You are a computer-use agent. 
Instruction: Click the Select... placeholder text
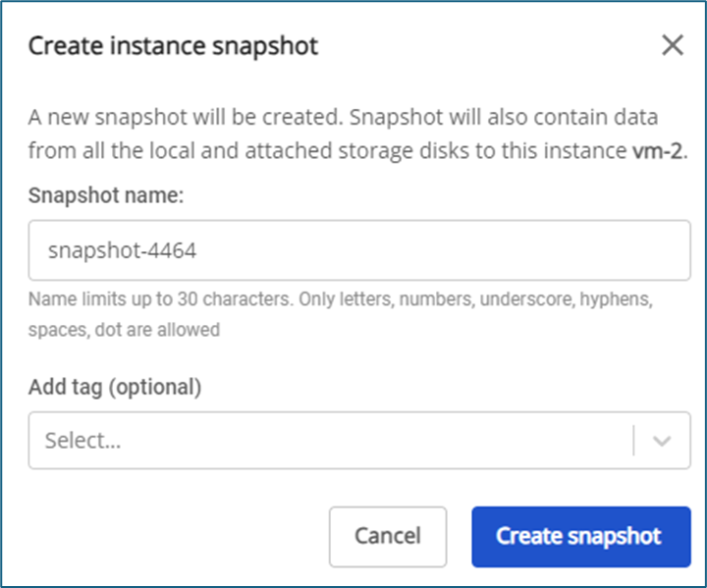pyautogui.click(x=83, y=441)
